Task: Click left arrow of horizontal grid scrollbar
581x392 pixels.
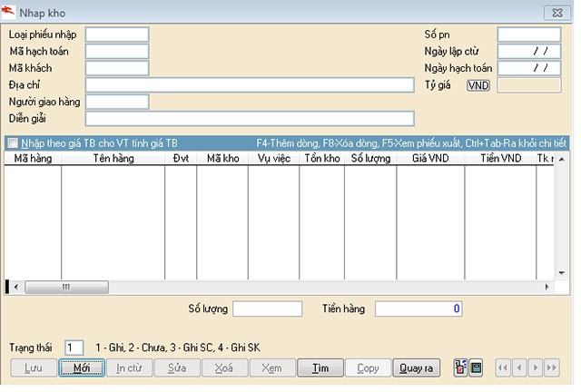Action: coord(17,287)
